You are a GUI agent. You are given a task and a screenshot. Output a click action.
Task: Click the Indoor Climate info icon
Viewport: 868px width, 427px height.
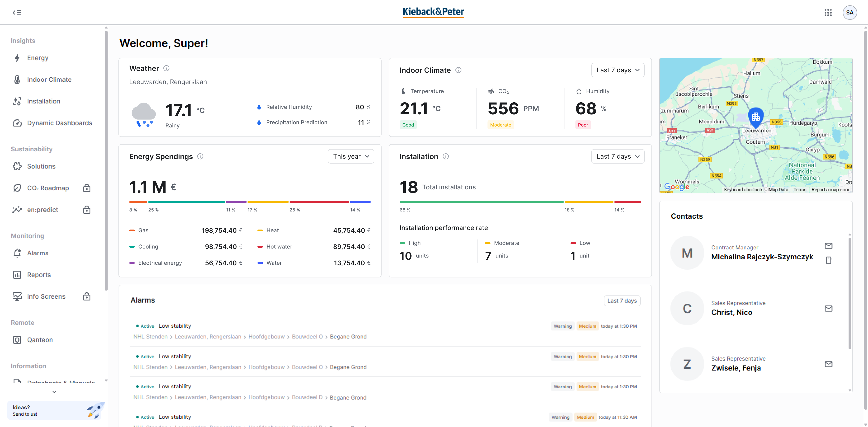point(458,70)
